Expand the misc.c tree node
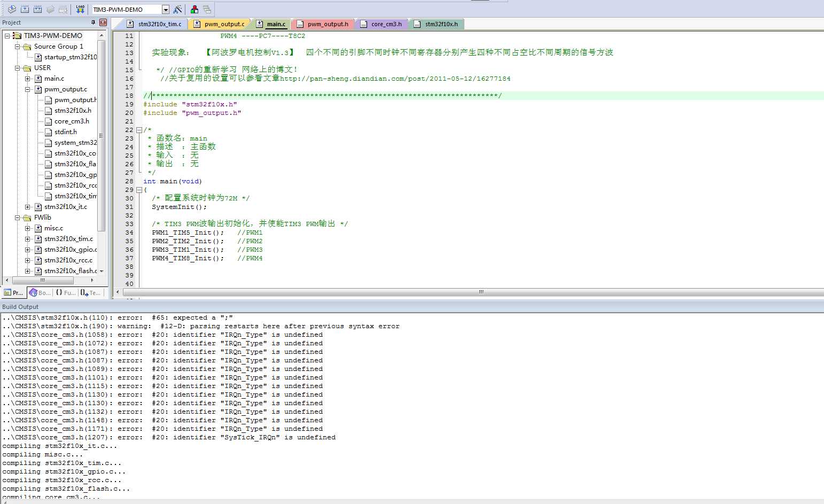 point(28,228)
